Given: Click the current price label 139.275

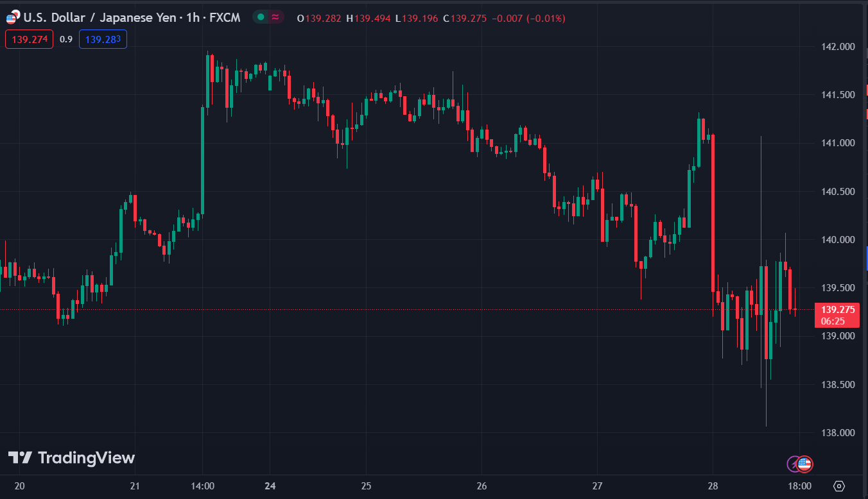Looking at the screenshot, I should (837, 309).
